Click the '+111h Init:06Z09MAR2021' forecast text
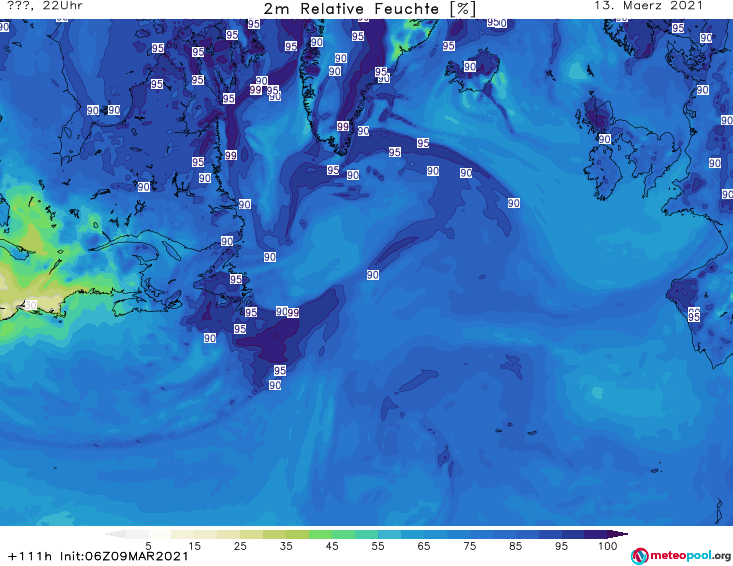The width and height of the screenshot is (733, 566). point(98,556)
